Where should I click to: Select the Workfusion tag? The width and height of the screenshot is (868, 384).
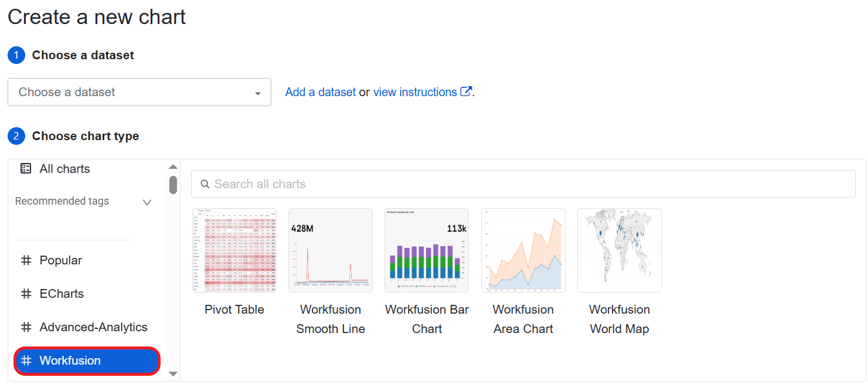(87, 361)
